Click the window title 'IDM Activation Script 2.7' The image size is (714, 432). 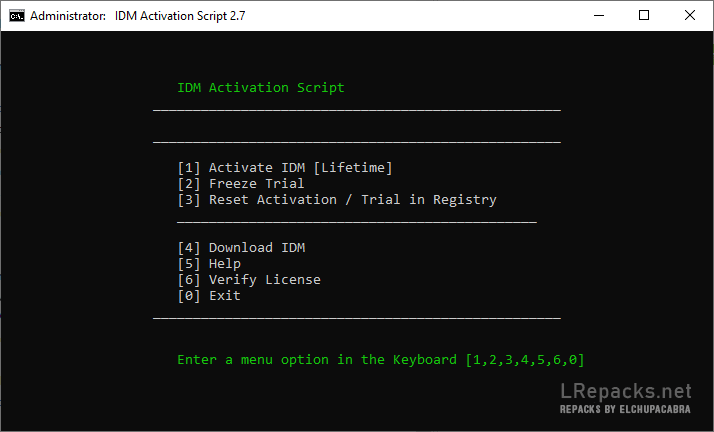[180, 16]
